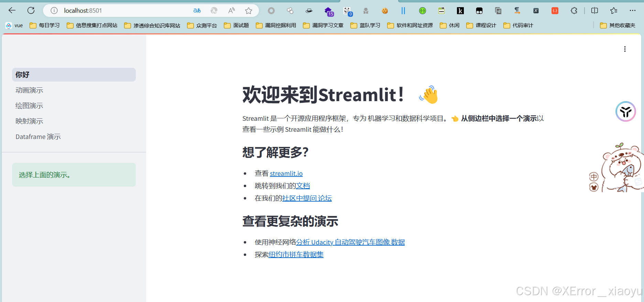Expand the 其他收藏夹 folder
The image size is (644, 302).
click(618, 25)
